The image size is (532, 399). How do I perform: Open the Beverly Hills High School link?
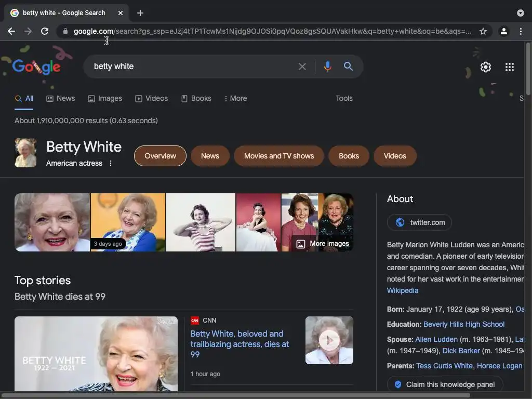point(464,324)
